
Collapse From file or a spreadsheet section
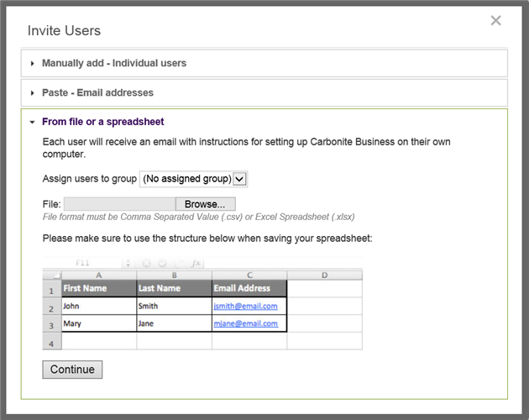coord(103,122)
